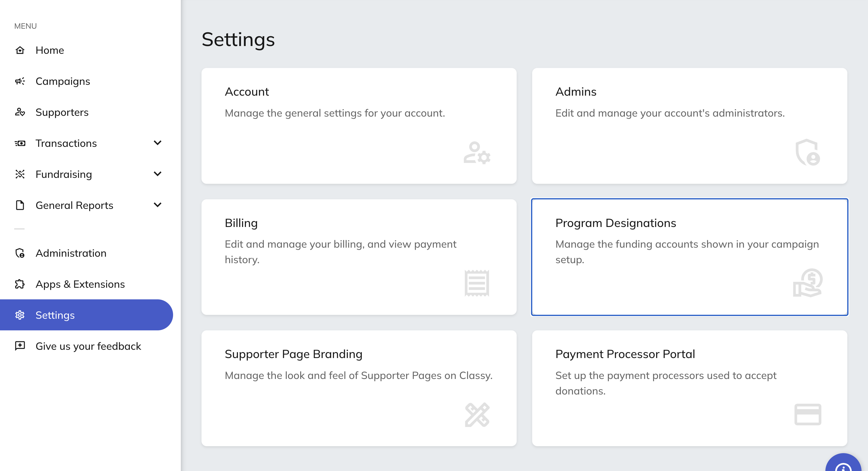868x471 pixels.
Task: Click the Apps & Extensions puzzle icon
Action: tap(20, 284)
